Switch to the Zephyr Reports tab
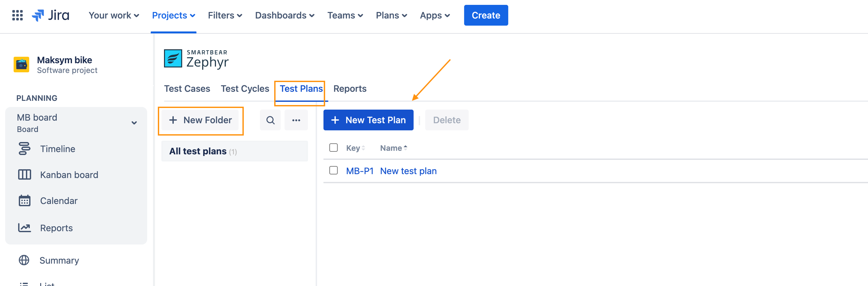 click(350, 89)
